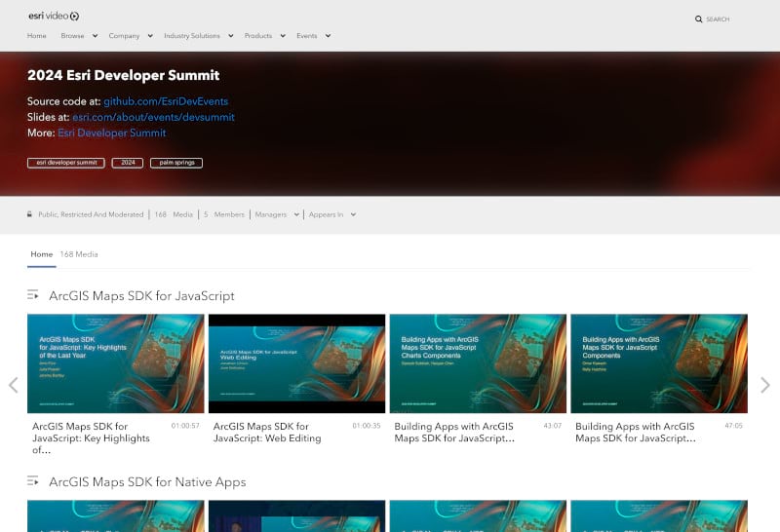This screenshot has width=780, height=532.
Task: Click the 01:00:35 duration label
Action: click(367, 426)
